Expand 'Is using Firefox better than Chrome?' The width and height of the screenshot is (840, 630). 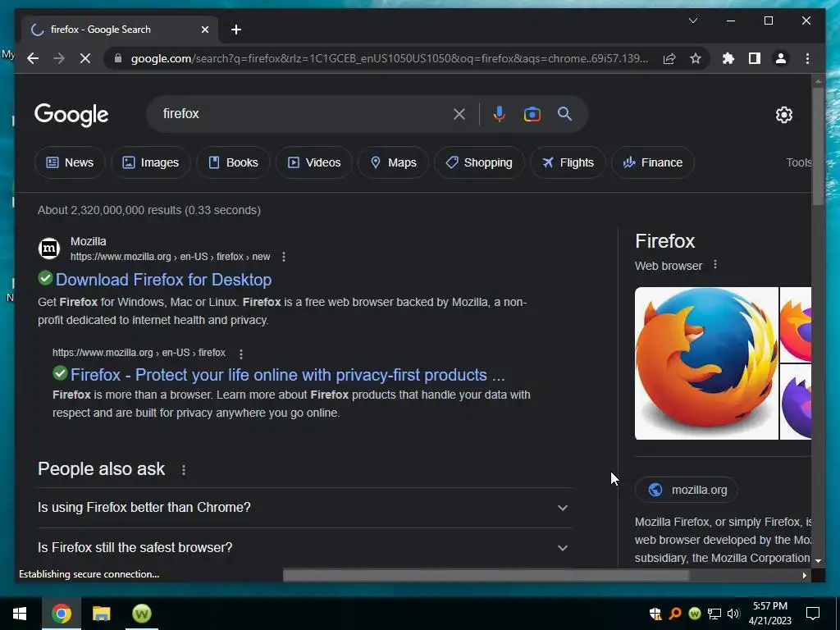point(304,507)
